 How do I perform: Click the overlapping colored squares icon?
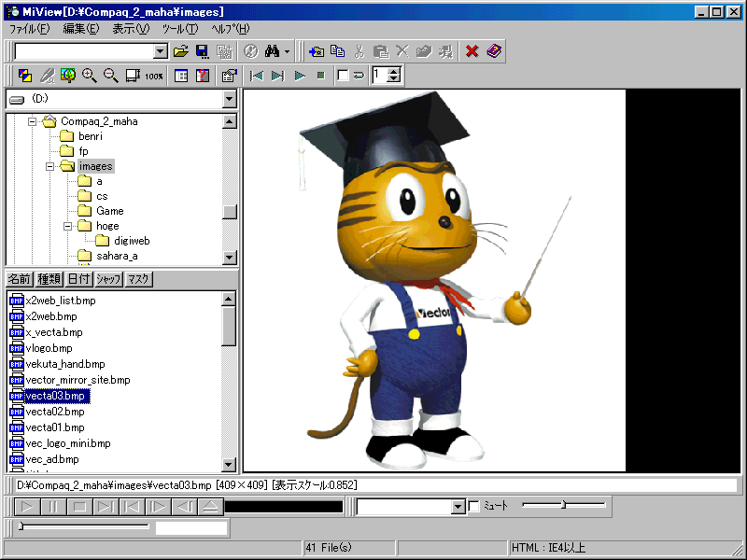[25, 76]
